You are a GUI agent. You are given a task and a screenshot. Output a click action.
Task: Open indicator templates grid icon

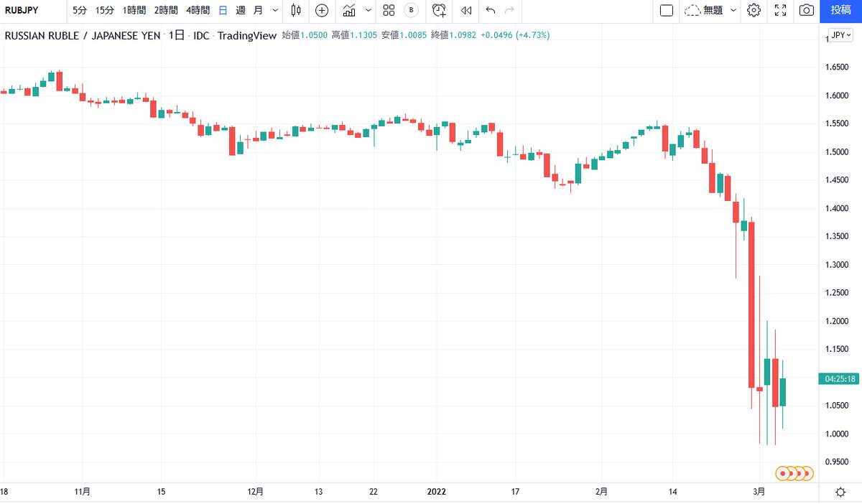[389, 10]
